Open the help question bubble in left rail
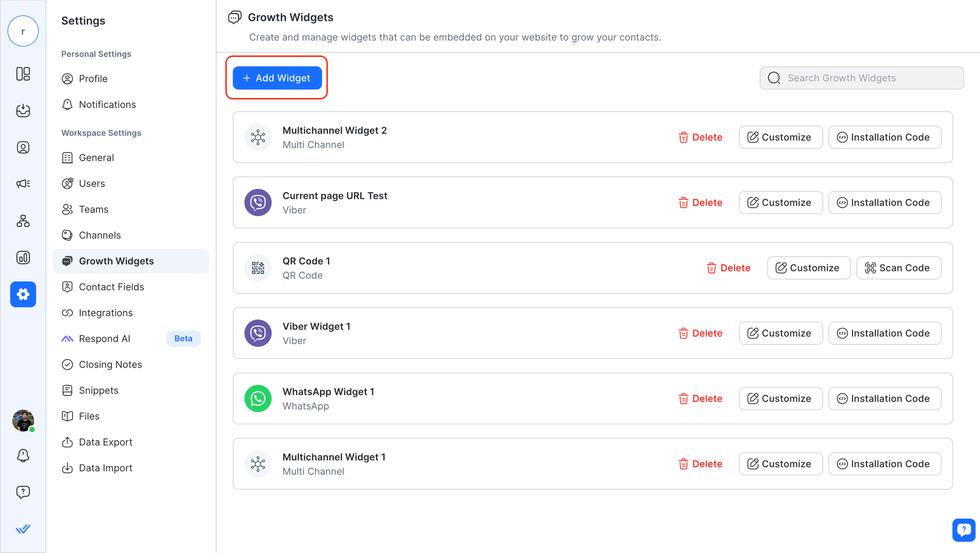The width and height of the screenshot is (980, 553). pos(23,492)
